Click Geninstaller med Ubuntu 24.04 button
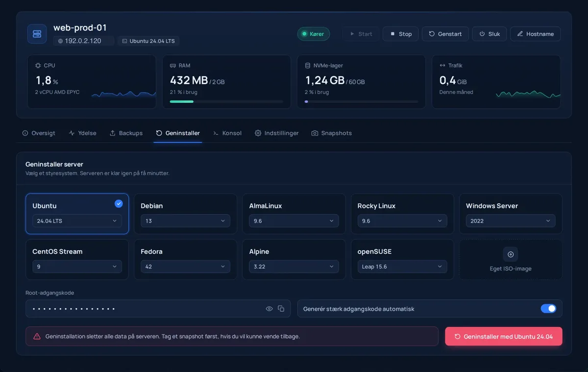The height and width of the screenshot is (372, 588). click(504, 337)
